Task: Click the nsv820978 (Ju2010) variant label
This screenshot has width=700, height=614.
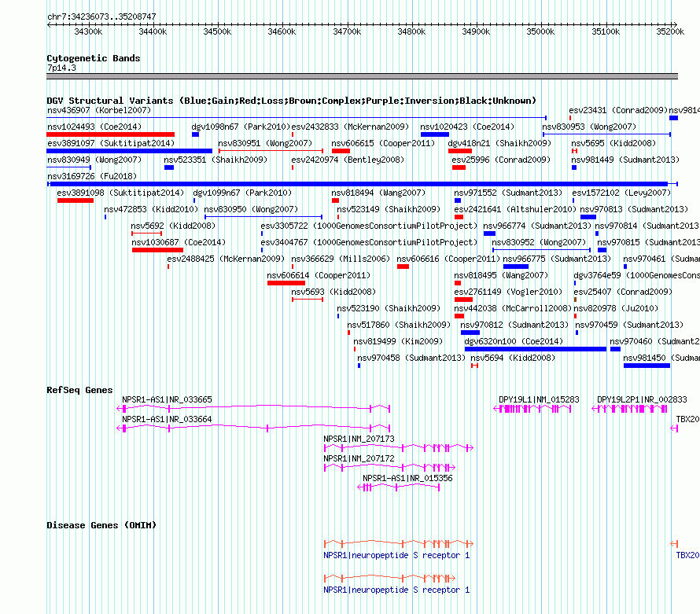Action: 616,308
